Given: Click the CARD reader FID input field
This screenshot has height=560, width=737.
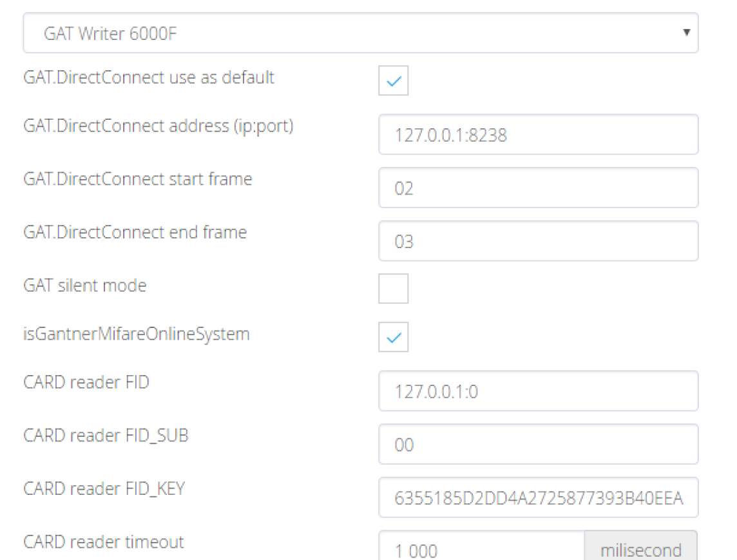Looking at the screenshot, I should [538, 391].
